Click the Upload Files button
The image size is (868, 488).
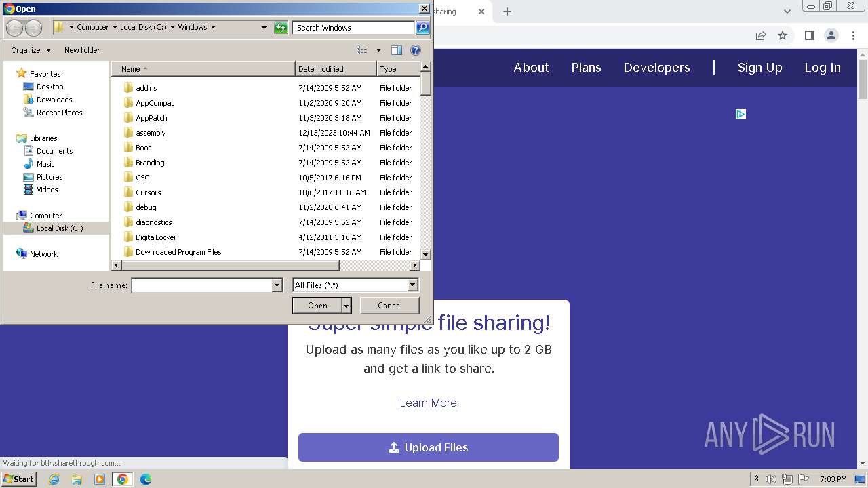(429, 447)
